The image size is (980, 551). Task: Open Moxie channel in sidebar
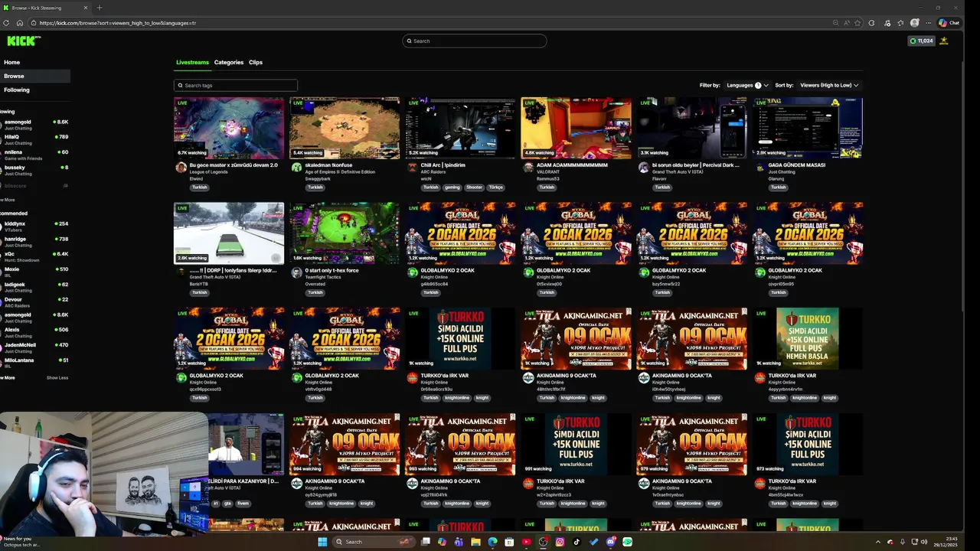tap(35, 272)
